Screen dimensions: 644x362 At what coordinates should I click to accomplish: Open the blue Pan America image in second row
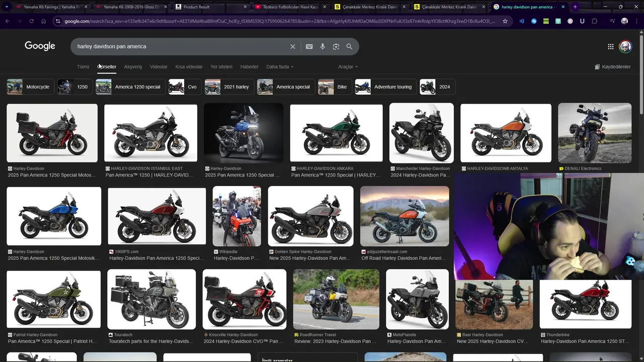[x=54, y=216]
